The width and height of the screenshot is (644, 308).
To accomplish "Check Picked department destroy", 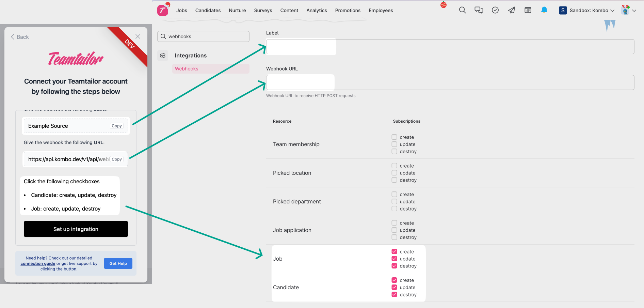I will pos(394,209).
